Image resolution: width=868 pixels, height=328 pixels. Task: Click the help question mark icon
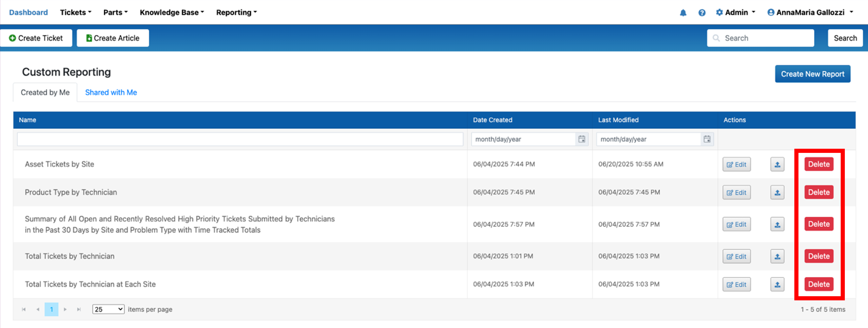tap(702, 13)
